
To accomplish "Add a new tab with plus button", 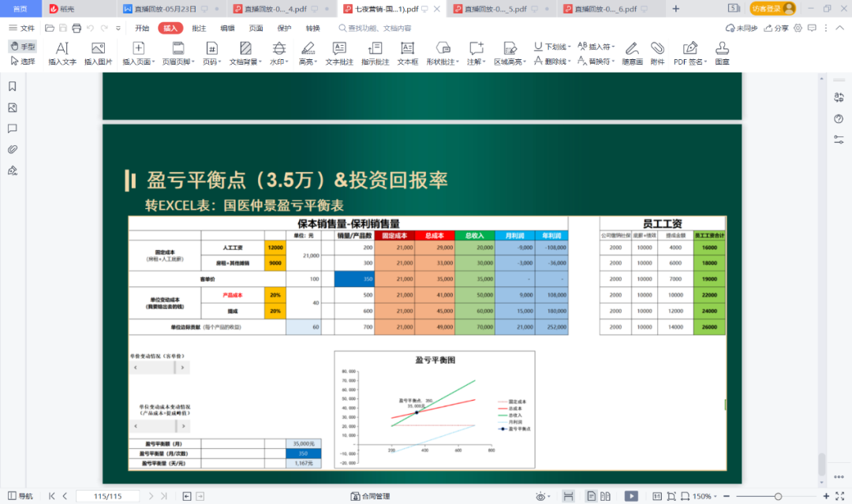I will coord(676,9).
